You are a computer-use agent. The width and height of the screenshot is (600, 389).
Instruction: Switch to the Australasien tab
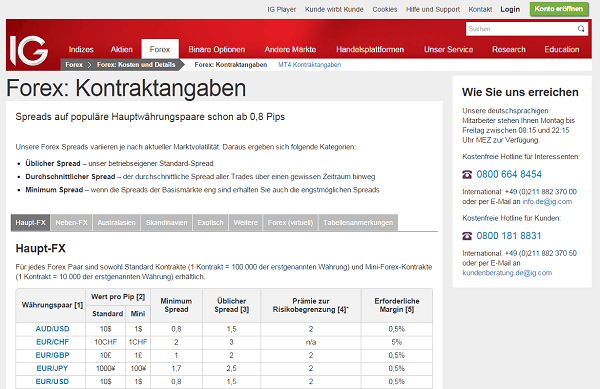pos(116,223)
